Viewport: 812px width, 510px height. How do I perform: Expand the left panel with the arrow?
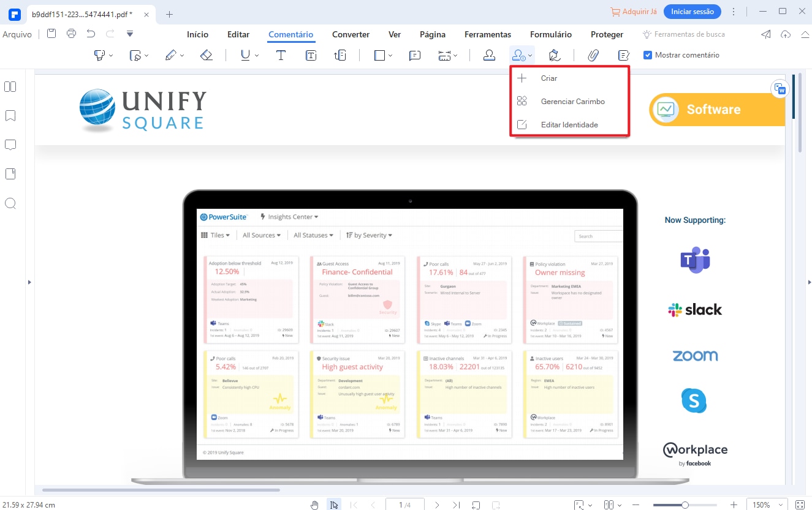point(29,282)
